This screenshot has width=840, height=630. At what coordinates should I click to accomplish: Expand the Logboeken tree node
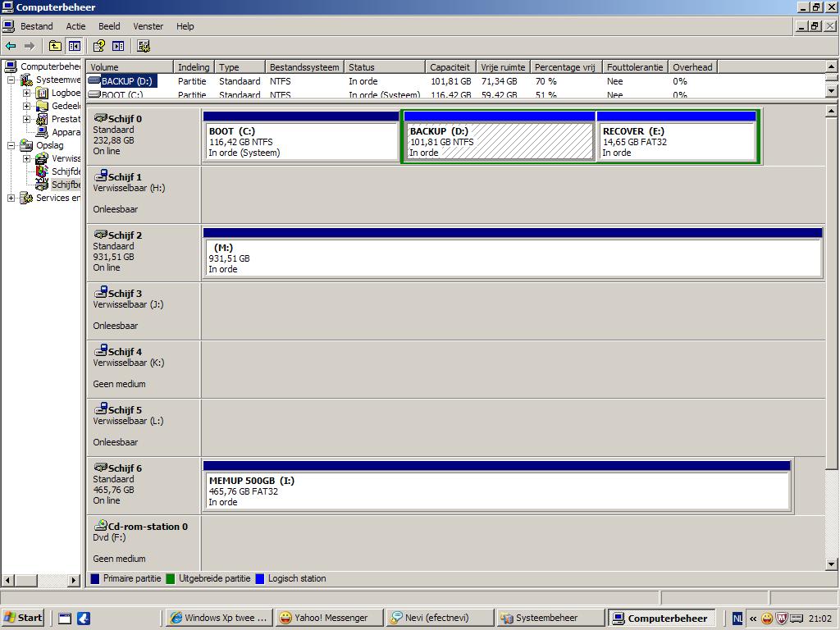pyautogui.click(x=26, y=94)
